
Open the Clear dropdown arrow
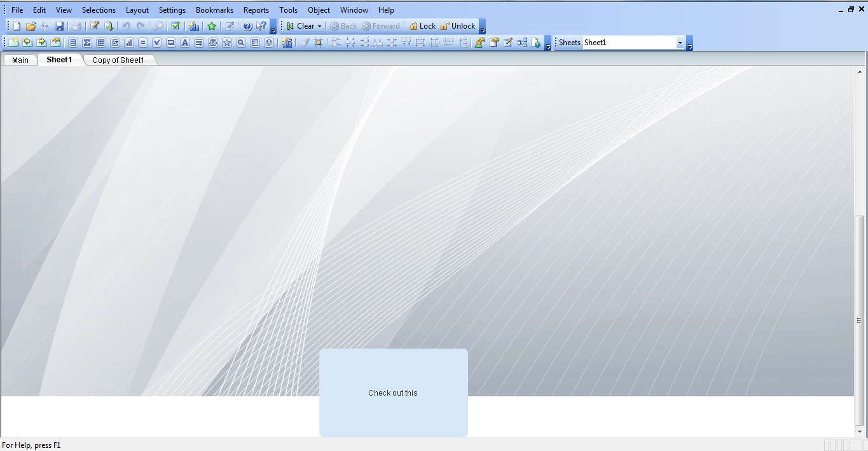pyautogui.click(x=319, y=25)
